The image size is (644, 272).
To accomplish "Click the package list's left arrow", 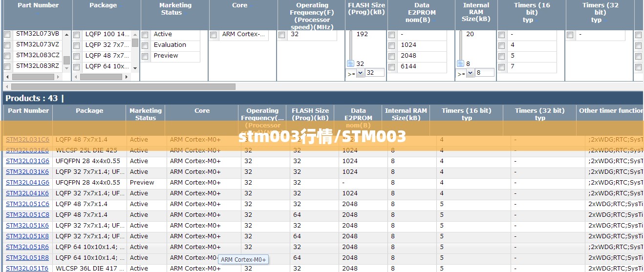I will (76, 77).
